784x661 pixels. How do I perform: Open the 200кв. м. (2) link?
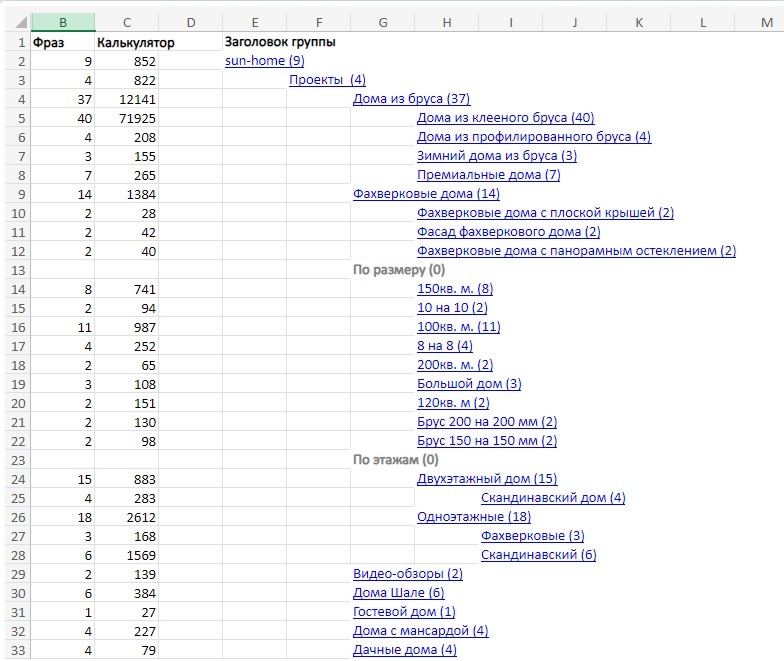455,365
